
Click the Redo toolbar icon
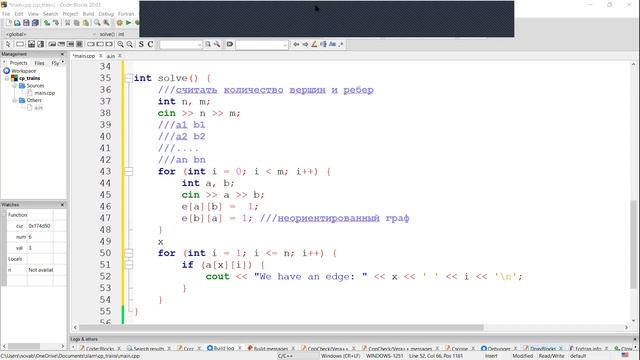tap(56, 23)
